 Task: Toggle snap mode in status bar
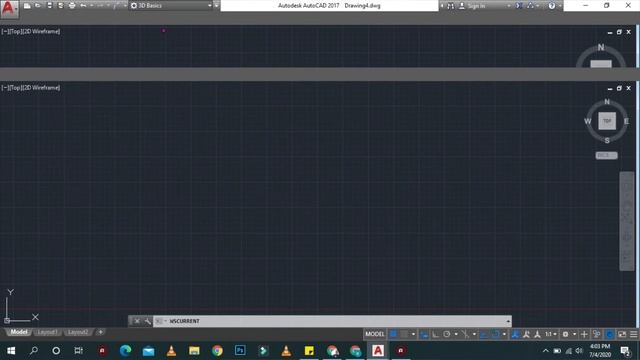(404, 334)
